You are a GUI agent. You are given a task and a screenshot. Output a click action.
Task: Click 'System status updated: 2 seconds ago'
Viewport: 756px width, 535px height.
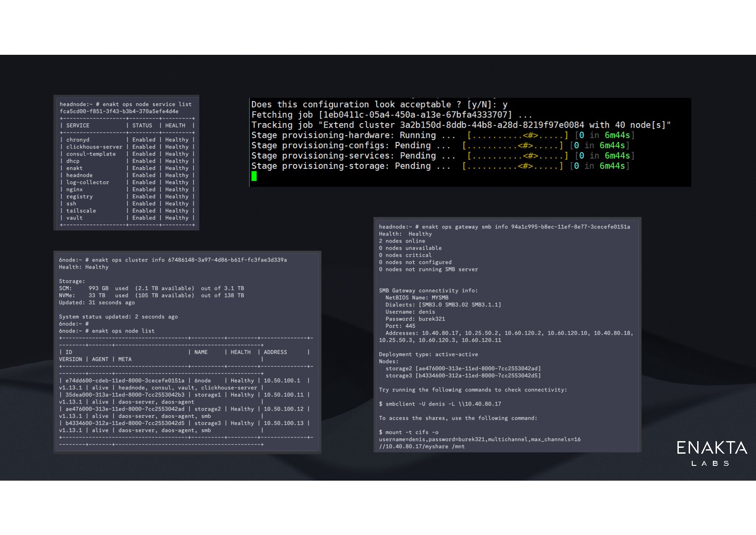119,317
